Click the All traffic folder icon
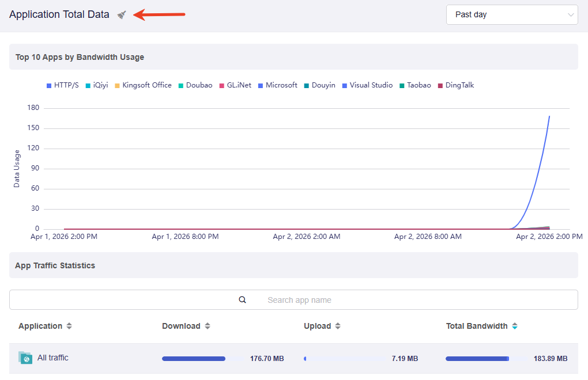The width and height of the screenshot is (588, 380). point(25,358)
